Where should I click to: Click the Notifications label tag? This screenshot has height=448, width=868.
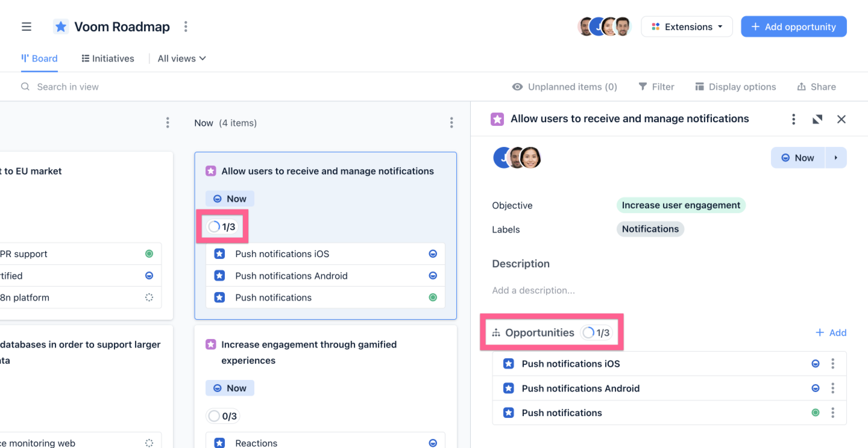click(x=650, y=229)
